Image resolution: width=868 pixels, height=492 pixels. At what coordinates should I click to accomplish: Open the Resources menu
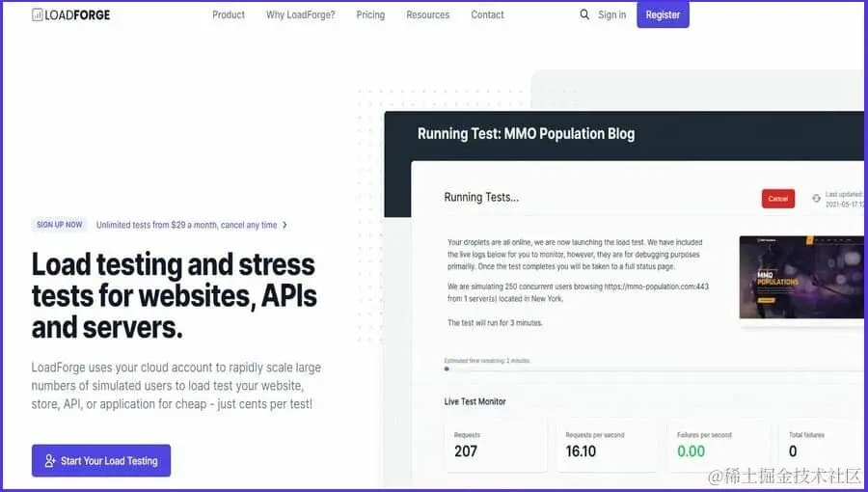click(x=428, y=14)
